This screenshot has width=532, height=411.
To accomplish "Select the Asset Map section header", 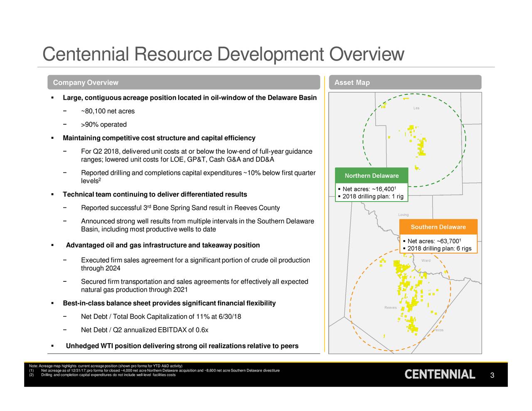I will (405, 82).
